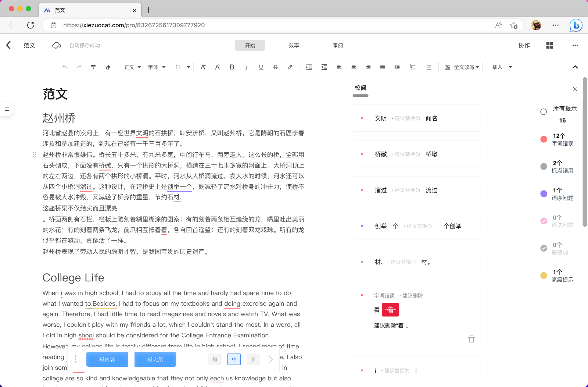
Task: Open the document outline sidebar icon
Action: pyautogui.click(x=7, y=109)
